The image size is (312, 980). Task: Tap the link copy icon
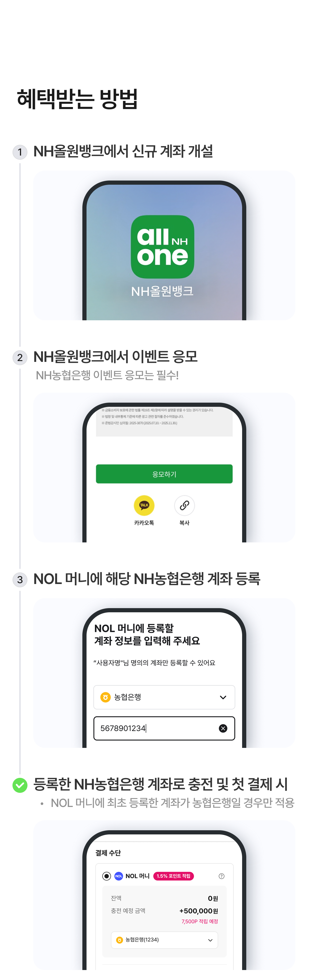[x=184, y=505]
